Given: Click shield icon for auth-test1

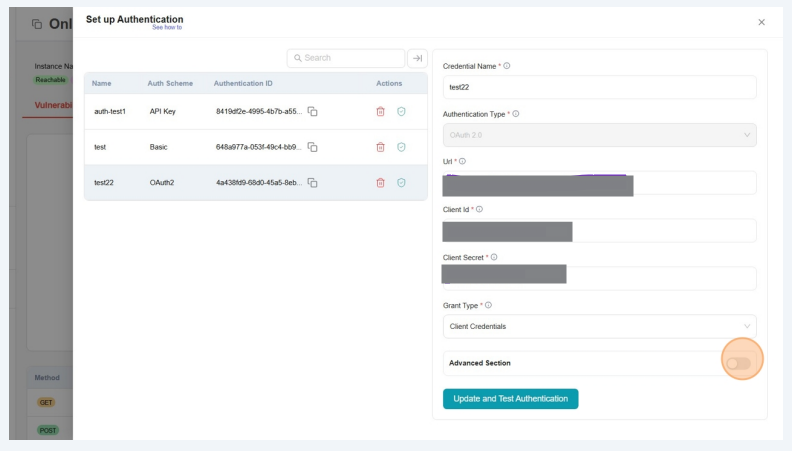Looking at the screenshot, I should [401, 112].
